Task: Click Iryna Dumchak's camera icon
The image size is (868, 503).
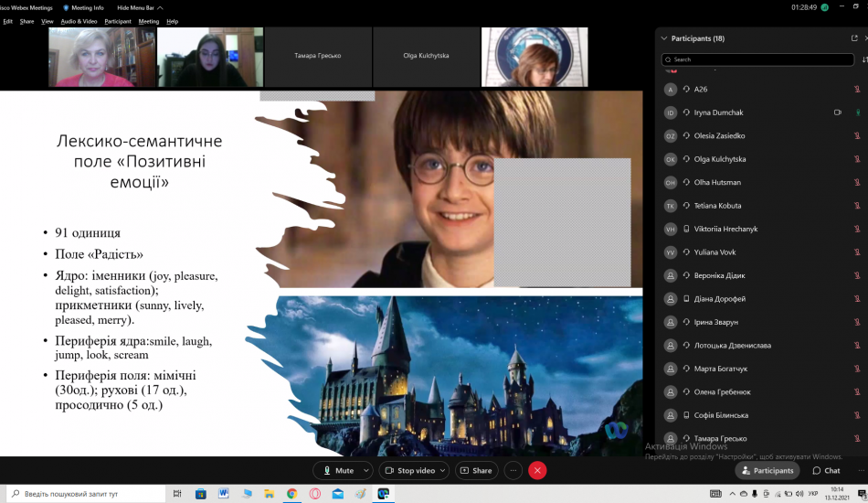Action: 837,112
